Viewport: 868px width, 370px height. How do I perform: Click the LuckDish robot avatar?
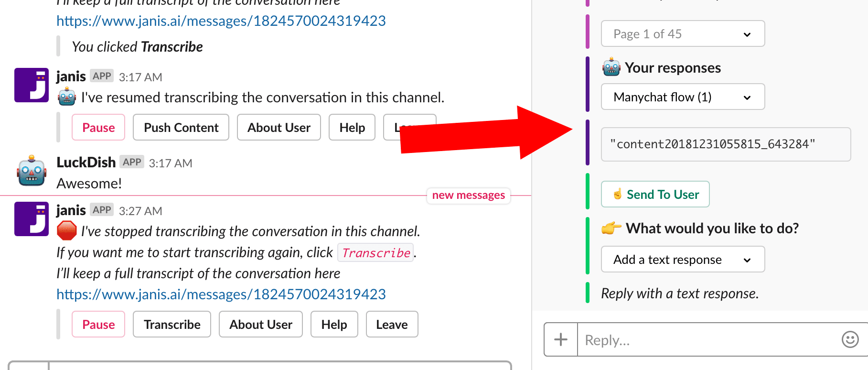(x=32, y=171)
